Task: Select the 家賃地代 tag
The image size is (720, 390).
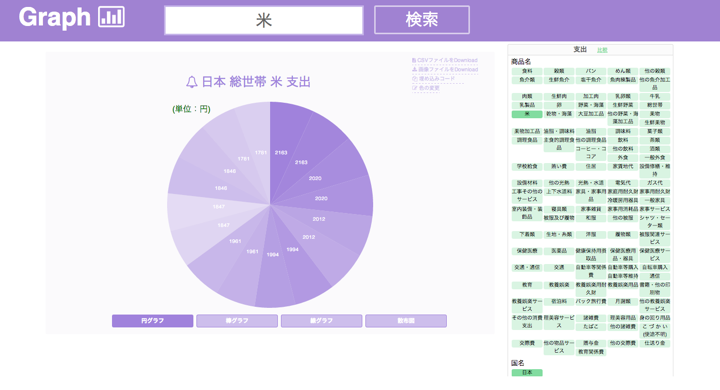Action: 623,166
